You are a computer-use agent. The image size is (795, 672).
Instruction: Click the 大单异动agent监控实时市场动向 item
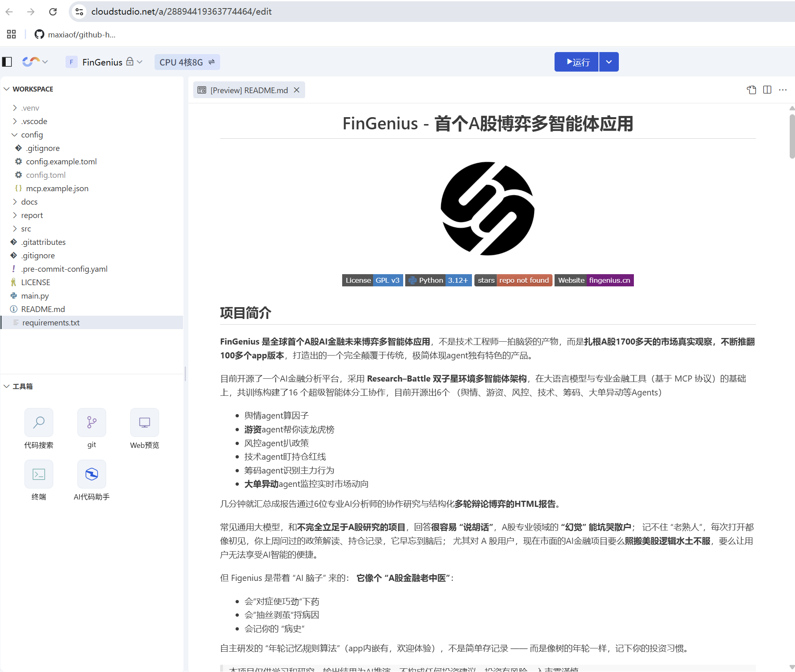point(306,484)
